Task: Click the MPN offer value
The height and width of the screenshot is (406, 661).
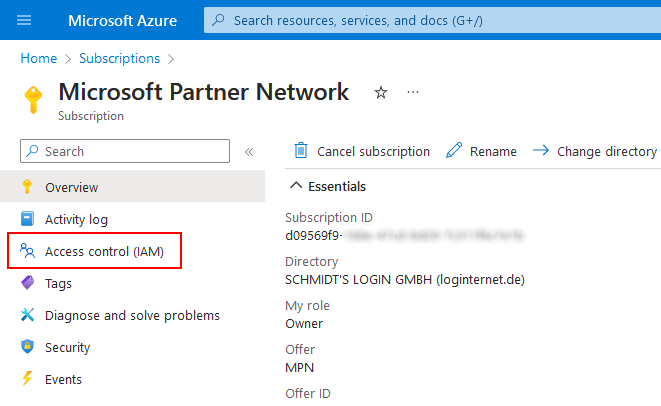Action: pos(299,367)
